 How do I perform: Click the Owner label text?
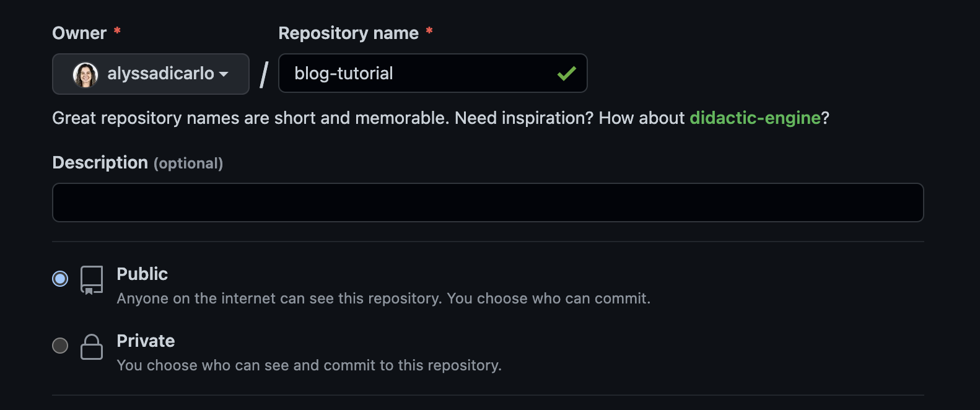click(79, 33)
